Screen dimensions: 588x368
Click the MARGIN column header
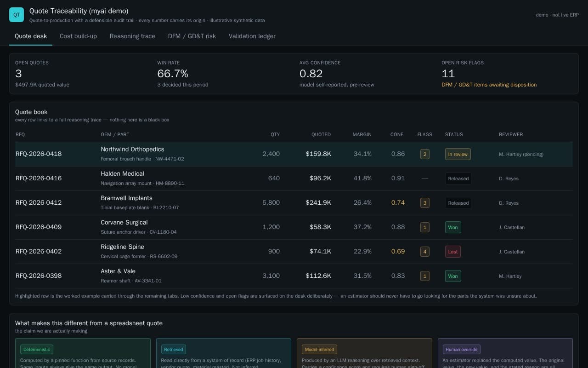pyautogui.click(x=362, y=135)
